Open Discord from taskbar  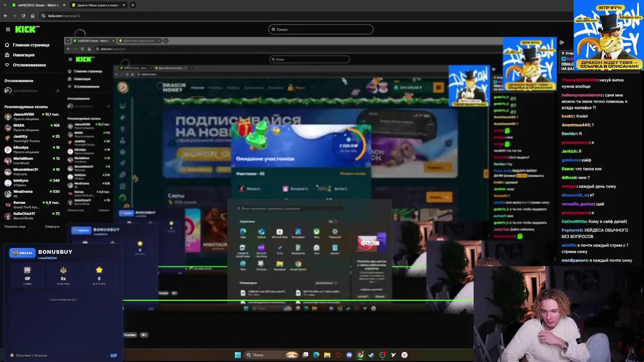pos(349,355)
